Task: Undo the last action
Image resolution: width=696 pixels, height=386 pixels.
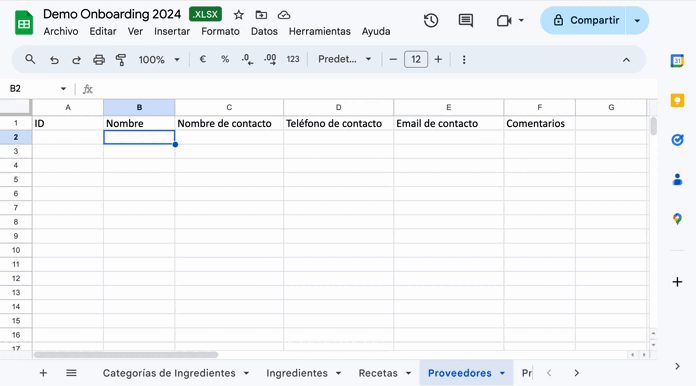Action: click(54, 59)
